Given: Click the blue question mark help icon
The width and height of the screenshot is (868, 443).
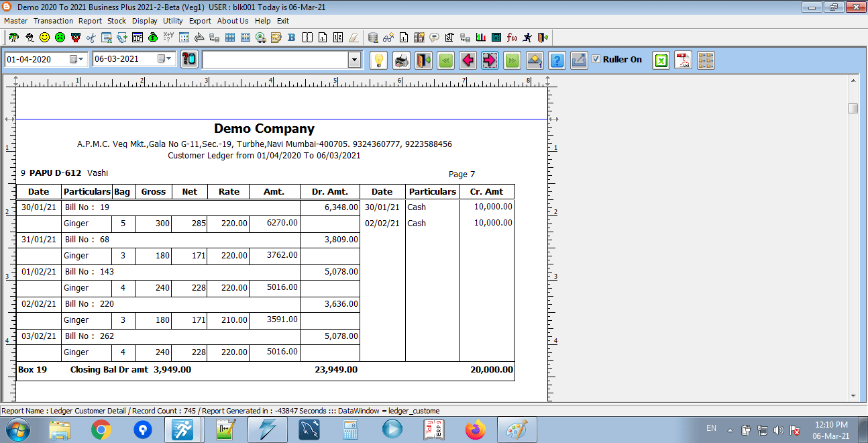Looking at the screenshot, I should tap(557, 60).
